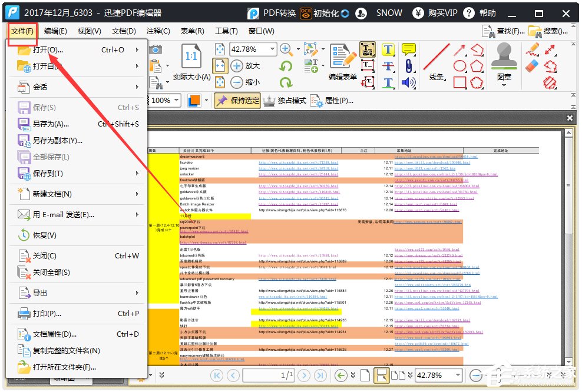This screenshot has width=582, height=392.
Task: Expand the bottom zoom level combo box
Action: pyautogui.click(x=459, y=375)
